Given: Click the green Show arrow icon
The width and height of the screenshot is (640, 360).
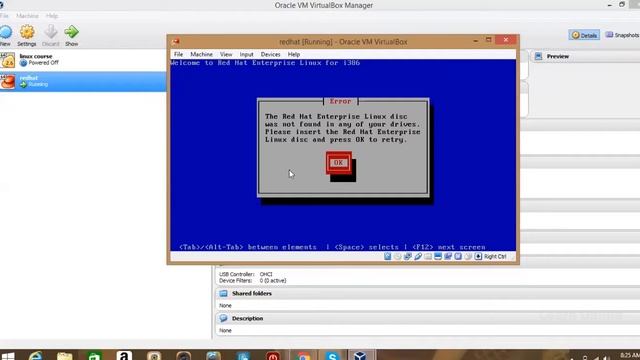Looking at the screenshot, I should (71, 32).
